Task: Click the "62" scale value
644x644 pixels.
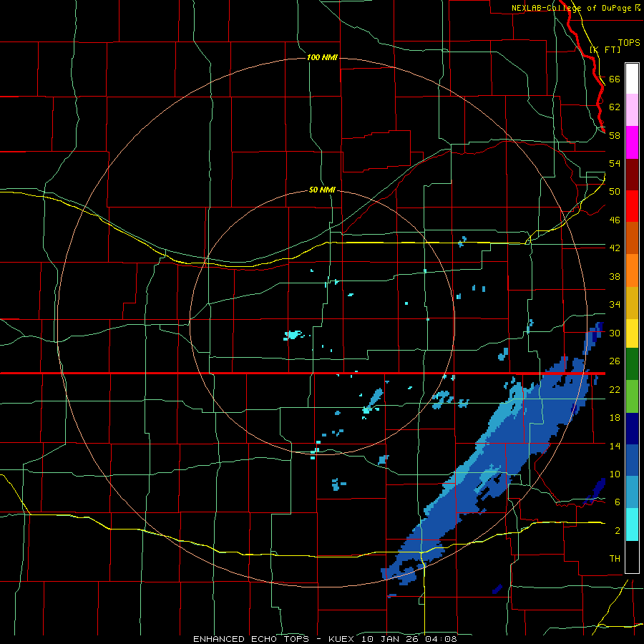Action: pyautogui.click(x=615, y=107)
